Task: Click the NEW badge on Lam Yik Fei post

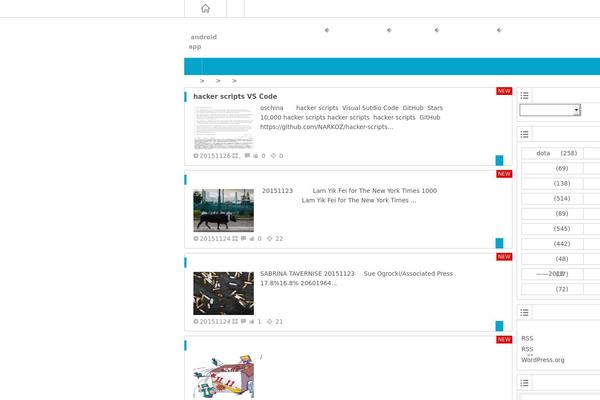Action: [504, 174]
